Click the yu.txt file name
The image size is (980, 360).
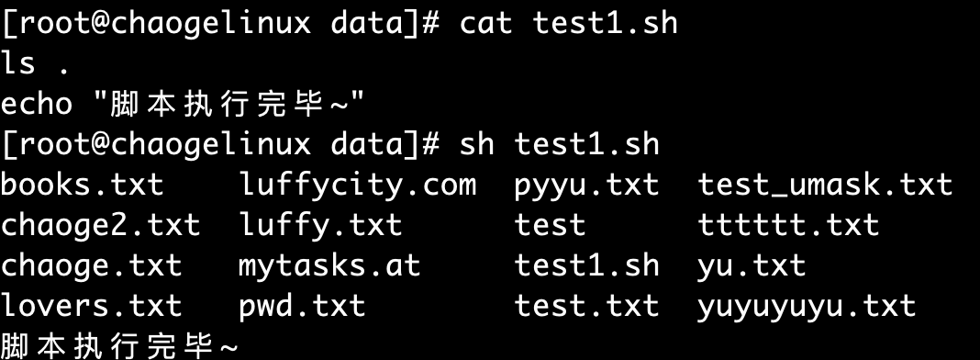(752, 267)
